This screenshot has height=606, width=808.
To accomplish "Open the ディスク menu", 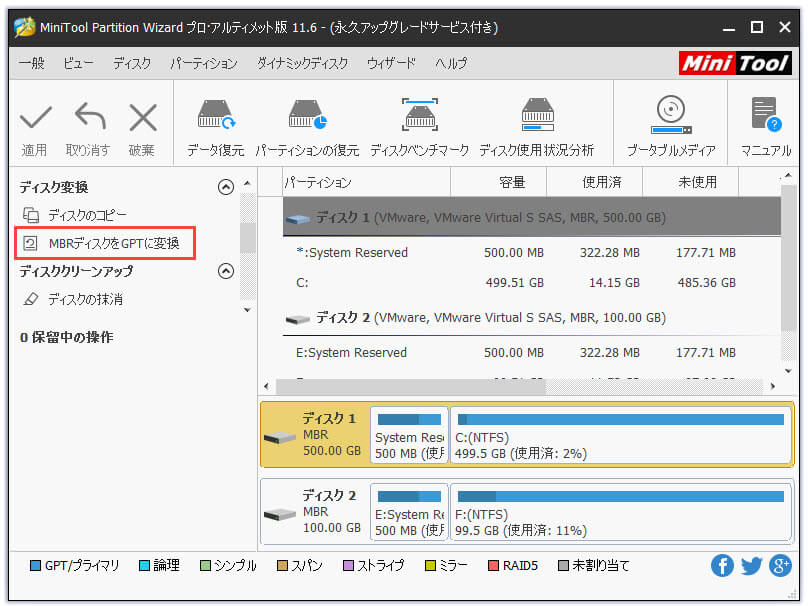I will point(134,62).
